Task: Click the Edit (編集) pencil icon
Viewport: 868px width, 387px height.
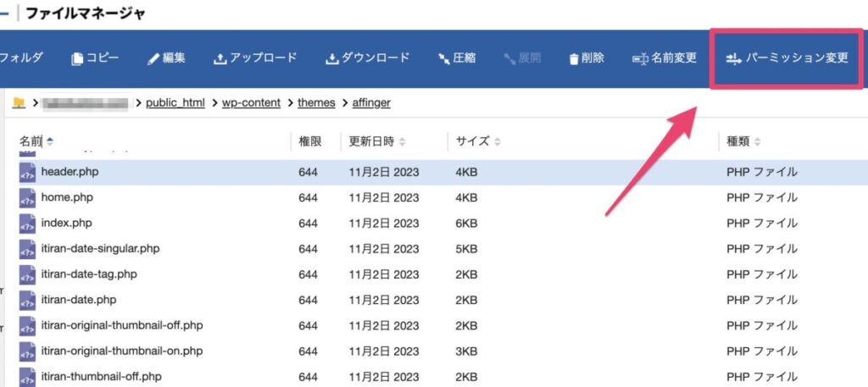Action: [x=153, y=58]
